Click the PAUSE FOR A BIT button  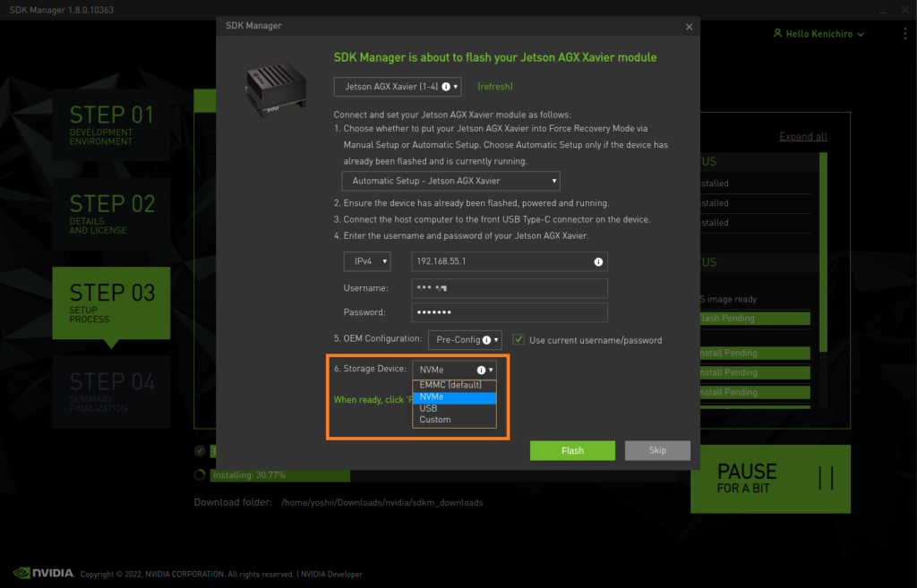[x=770, y=480]
